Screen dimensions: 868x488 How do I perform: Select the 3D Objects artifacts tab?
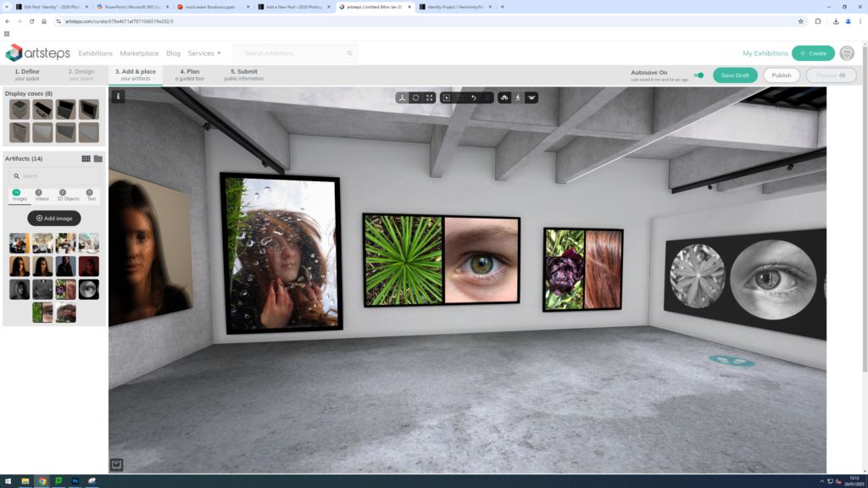[x=68, y=196]
